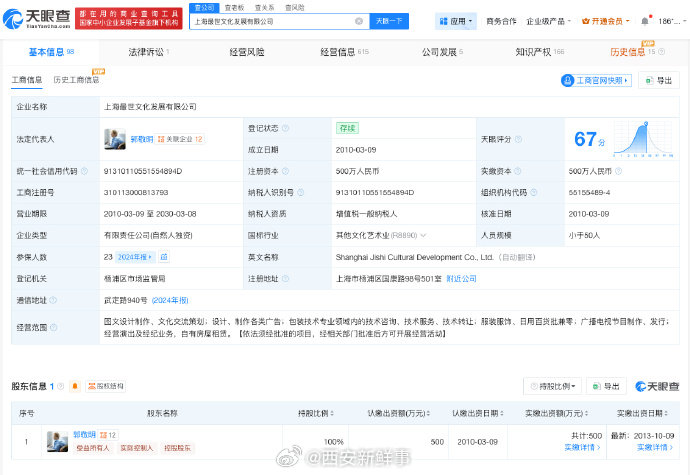690x475 pixels.
Task: Click the info icon after 500万人民币 paid-in value
Action: (618, 171)
